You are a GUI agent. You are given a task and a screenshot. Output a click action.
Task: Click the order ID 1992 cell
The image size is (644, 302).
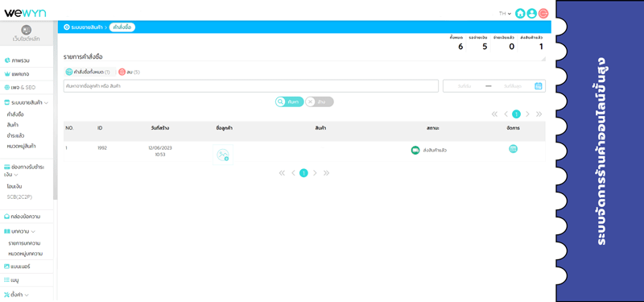point(102,148)
